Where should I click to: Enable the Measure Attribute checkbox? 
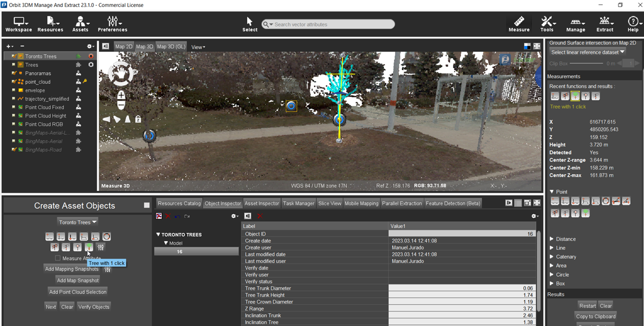(58, 258)
